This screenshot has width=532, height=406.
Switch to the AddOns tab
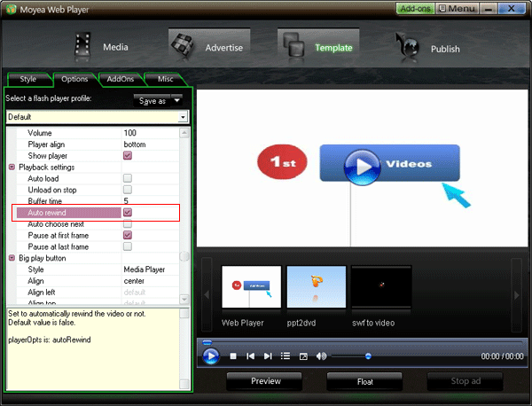tap(120, 79)
